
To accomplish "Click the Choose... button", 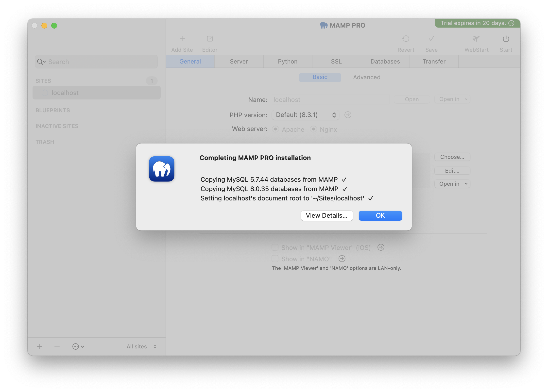I will pos(452,157).
